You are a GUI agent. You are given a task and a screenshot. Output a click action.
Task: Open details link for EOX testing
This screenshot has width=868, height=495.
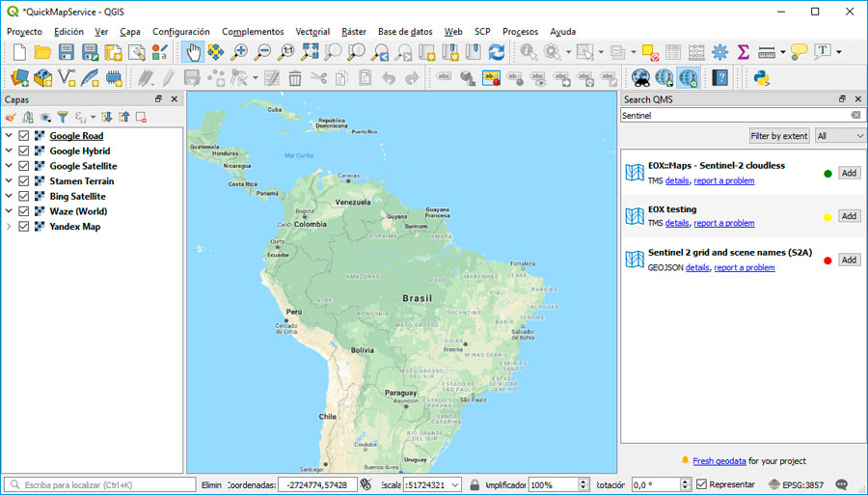[x=677, y=223]
